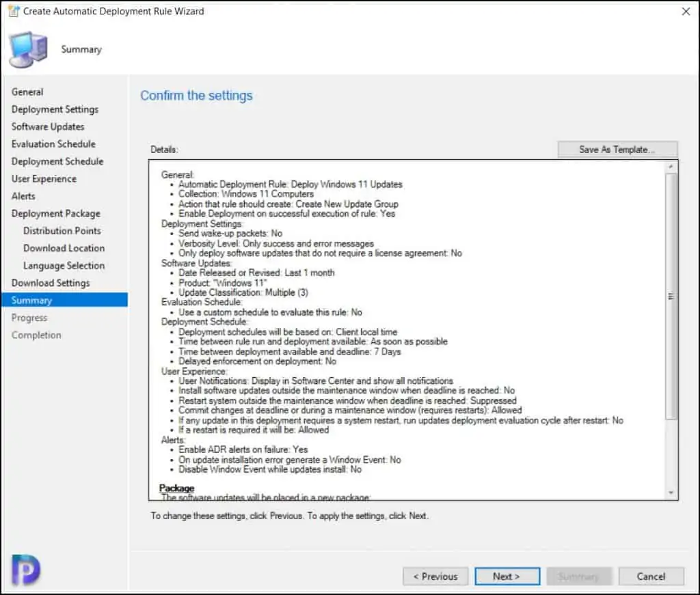This screenshot has width=700, height=595.
Task: Click the wizard computer icon beside Summary
Action: click(27, 50)
